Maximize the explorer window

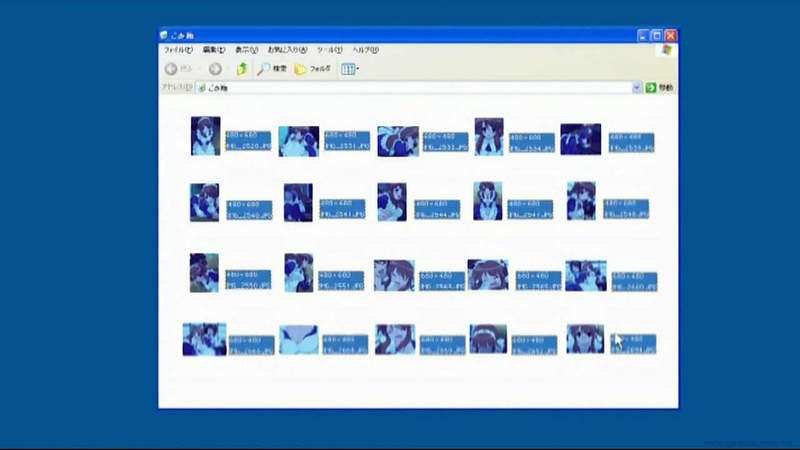(x=656, y=35)
